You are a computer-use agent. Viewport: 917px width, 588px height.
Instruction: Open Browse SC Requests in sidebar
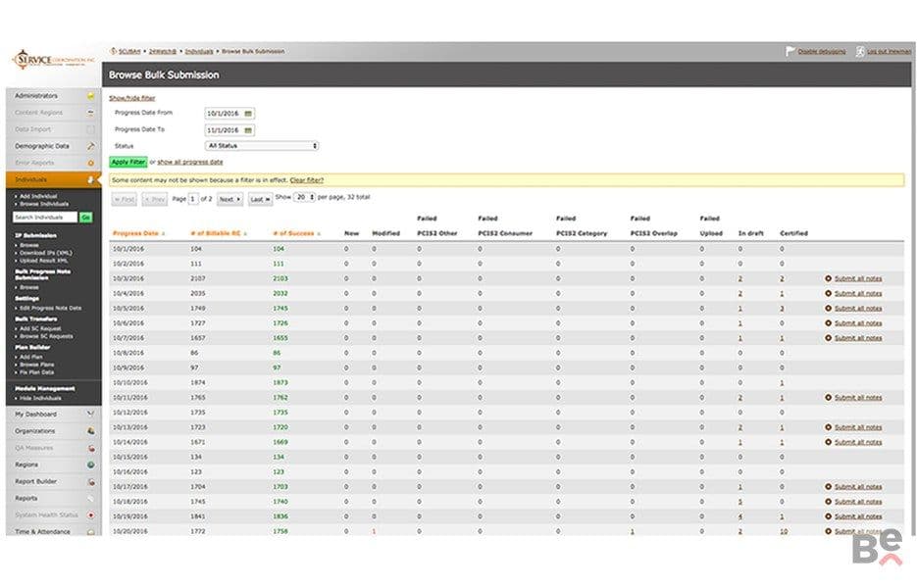47,337
